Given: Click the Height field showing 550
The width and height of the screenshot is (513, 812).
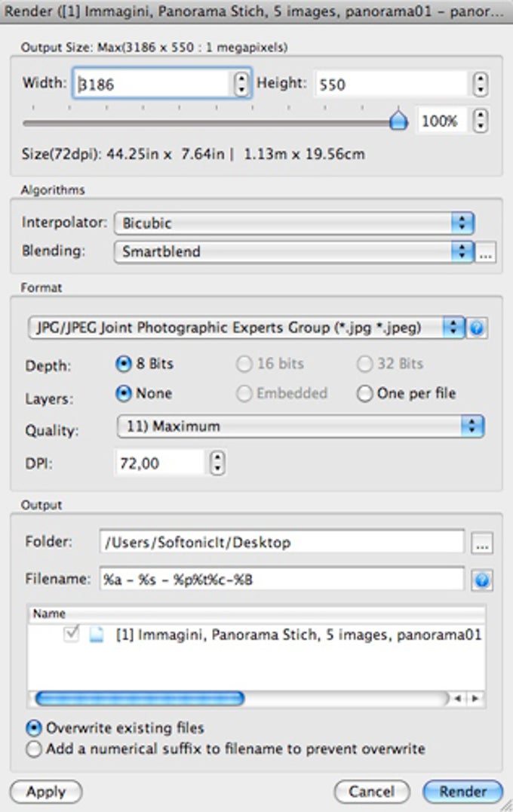Looking at the screenshot, I should tap(392, 84).
